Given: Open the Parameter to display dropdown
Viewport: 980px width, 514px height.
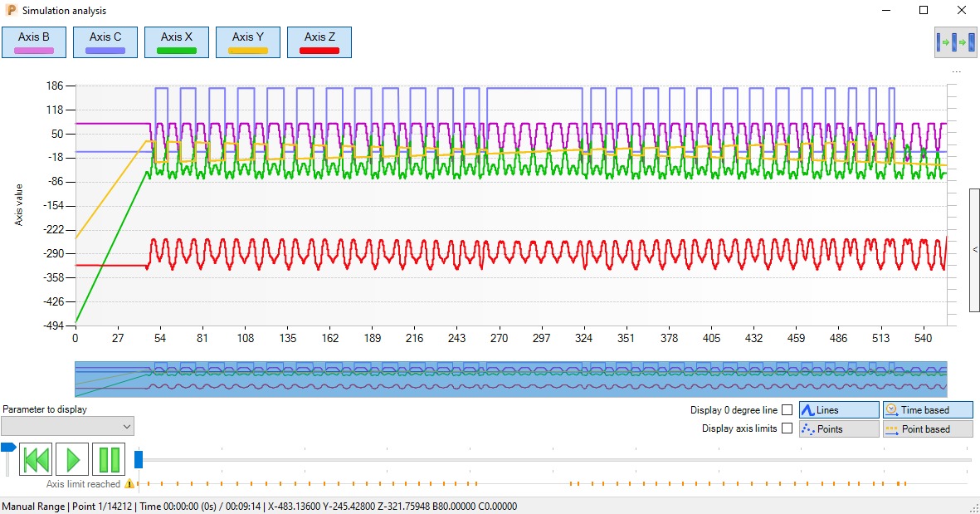Looking at the screenshot, I should [x=67, y=427].
